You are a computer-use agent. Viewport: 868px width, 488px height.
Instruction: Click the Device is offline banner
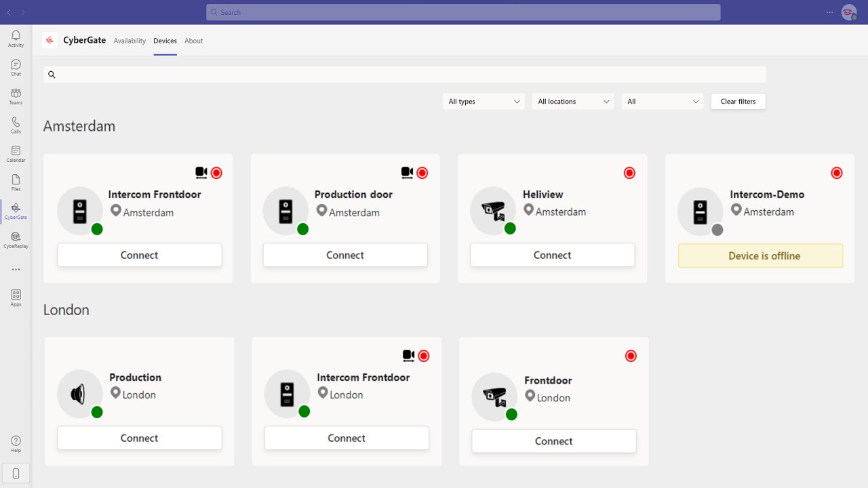[761, 256]
